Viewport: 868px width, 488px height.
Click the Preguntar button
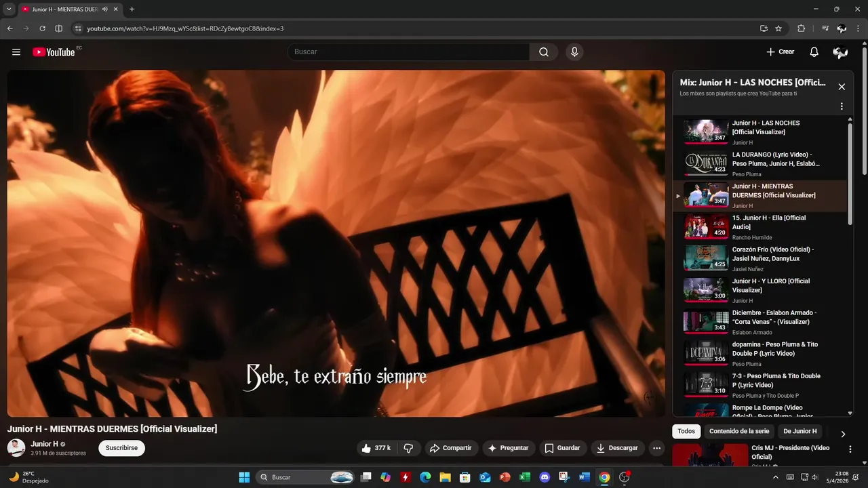(509, 448)
